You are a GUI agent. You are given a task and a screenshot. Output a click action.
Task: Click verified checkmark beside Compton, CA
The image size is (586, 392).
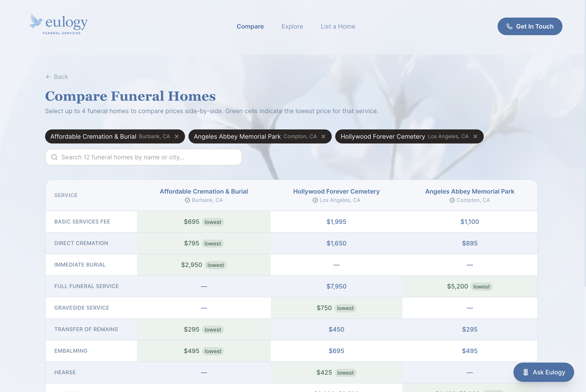pyautogui.click(x=452, y=200)
